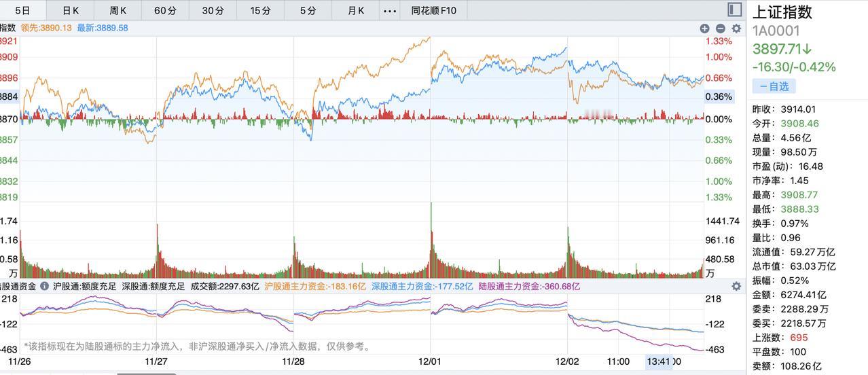This screenshot has height=375, width=868.
Task: Show info for 陆股通资金 indicator
Action: (44, 287)
